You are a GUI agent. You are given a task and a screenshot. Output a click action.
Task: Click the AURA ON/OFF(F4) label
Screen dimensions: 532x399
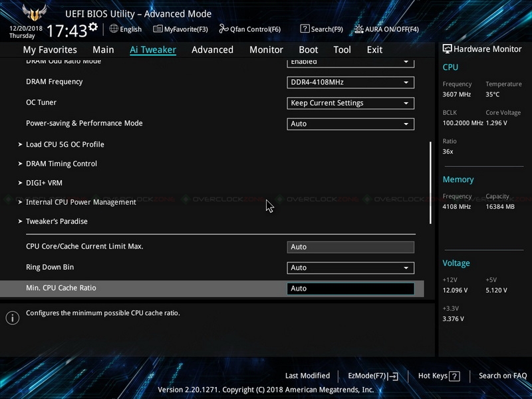[392, 29]
